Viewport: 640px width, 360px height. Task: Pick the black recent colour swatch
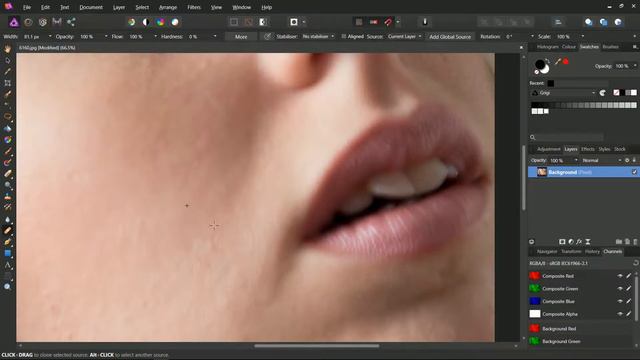point(551,83)
